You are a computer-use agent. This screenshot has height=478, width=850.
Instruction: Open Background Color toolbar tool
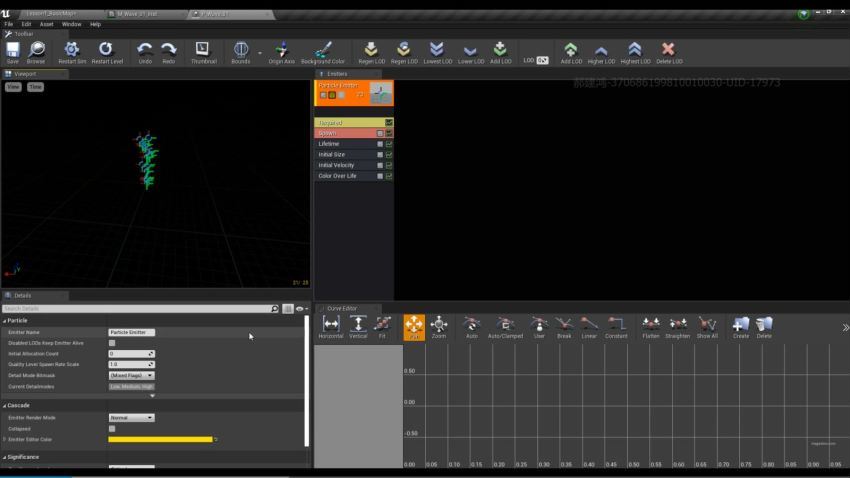[323, 52]
